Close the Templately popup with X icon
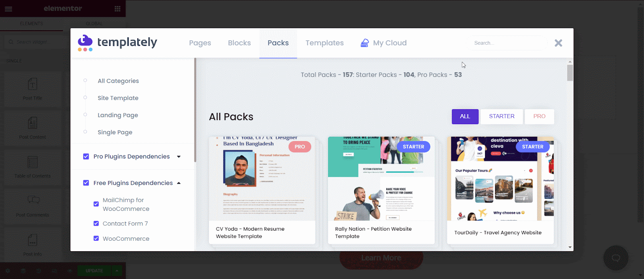The image size is (644, 279). tap(558, 43)
